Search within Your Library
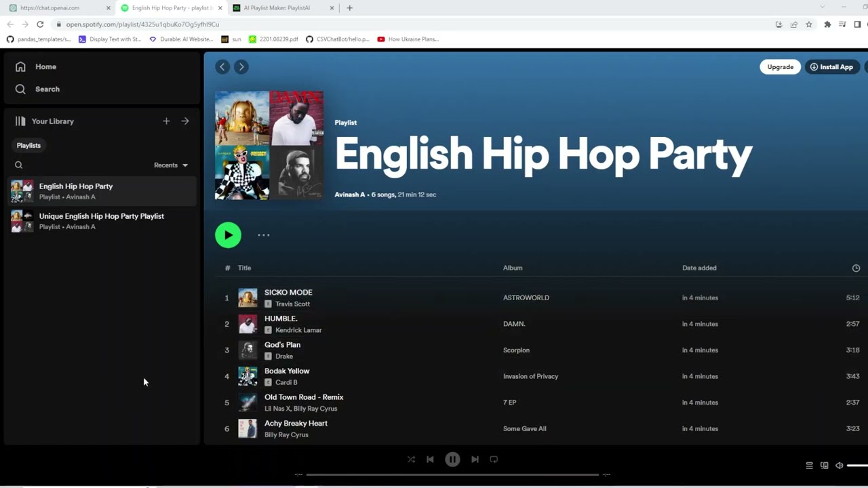The image size is (868, 488). coord(19,165)
